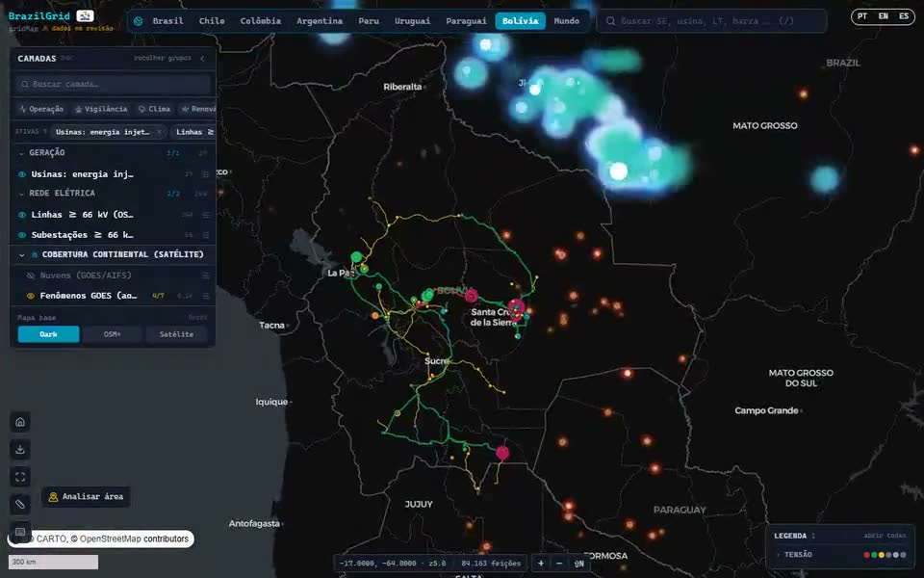The width and height of the screenshot is (924, 578).
Task: Switch language to PT
Action: 862,16
